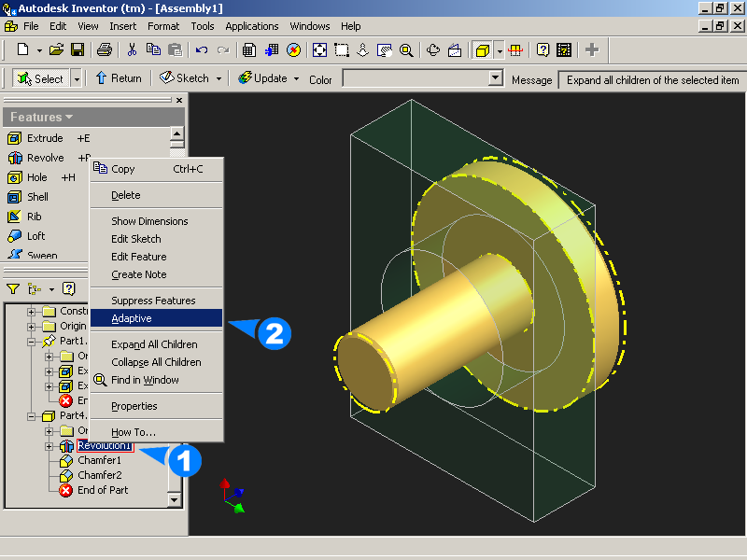Open the File menu
747x560 pixels.
tap(31, 26)
